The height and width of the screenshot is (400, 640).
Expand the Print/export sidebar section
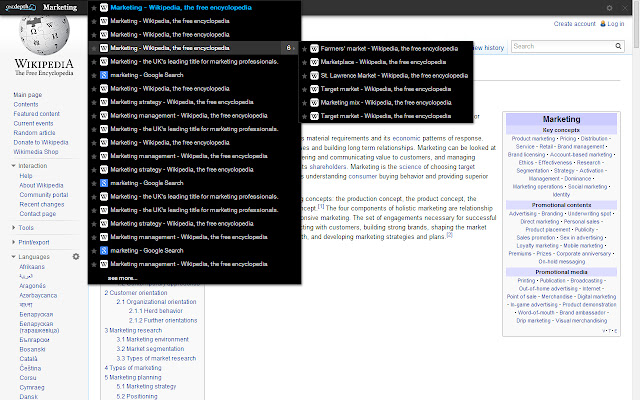point(12,242)
